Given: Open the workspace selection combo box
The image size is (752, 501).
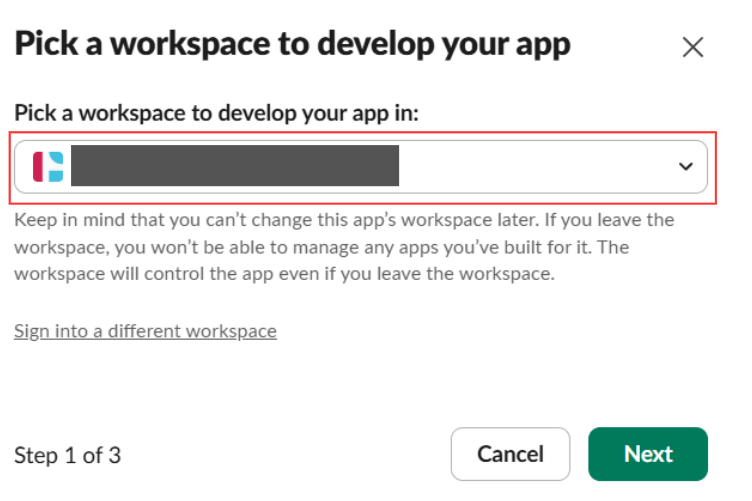Looking at the screenshot, I should click(x=360, y=166).
